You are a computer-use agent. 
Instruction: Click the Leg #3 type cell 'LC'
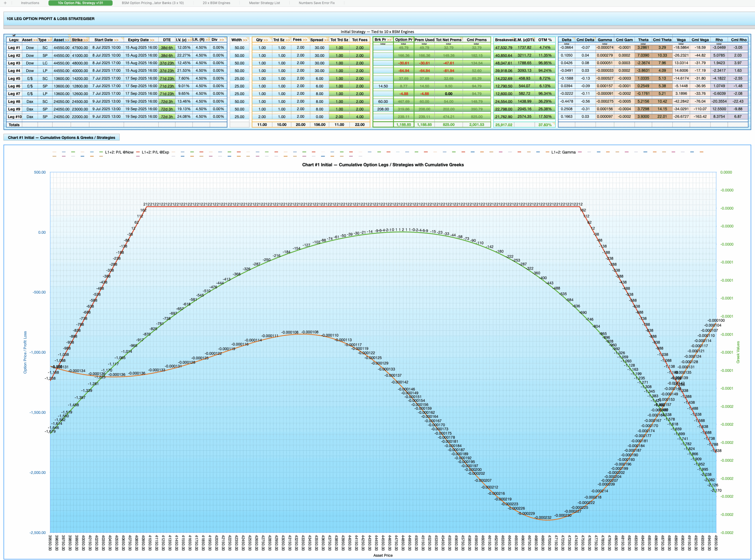45,63
